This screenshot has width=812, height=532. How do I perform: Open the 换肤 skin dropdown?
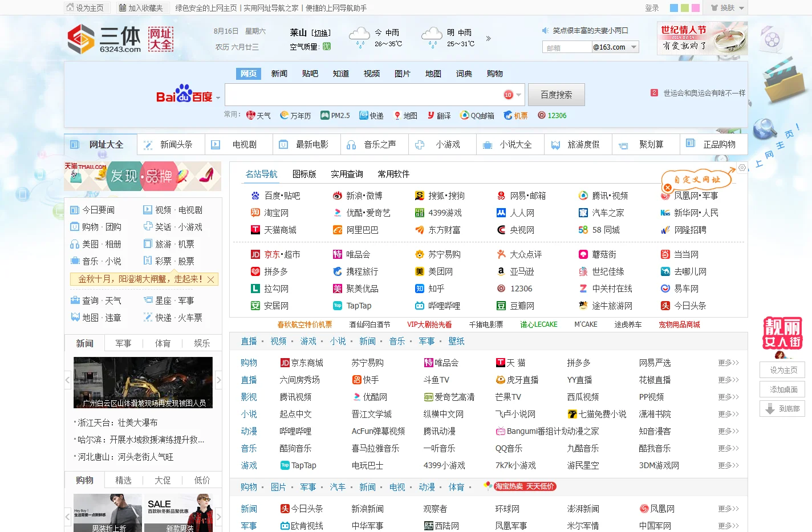tap(728, 8)
